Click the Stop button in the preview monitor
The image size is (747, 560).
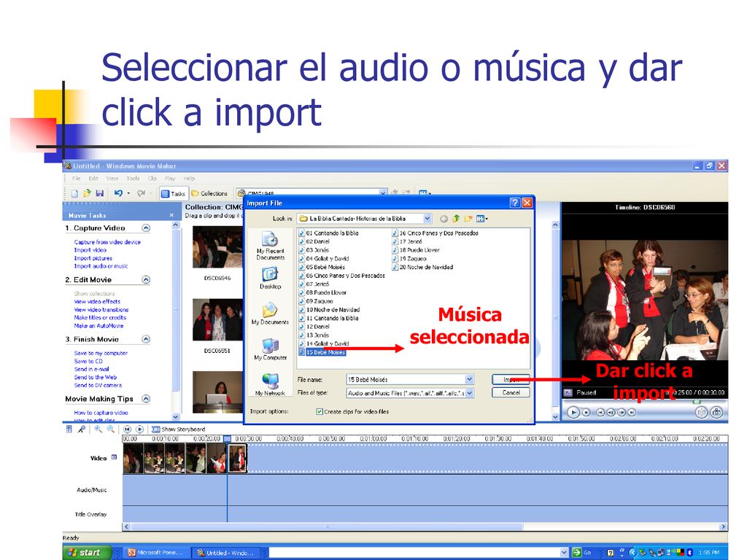[x=587, y=413]
